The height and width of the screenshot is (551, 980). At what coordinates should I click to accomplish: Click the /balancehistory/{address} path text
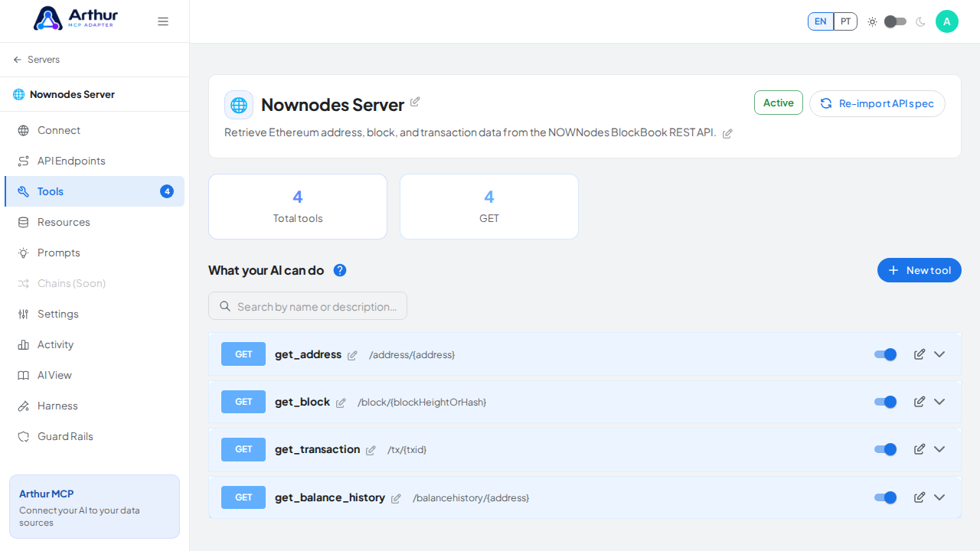(x=471, y=498)
